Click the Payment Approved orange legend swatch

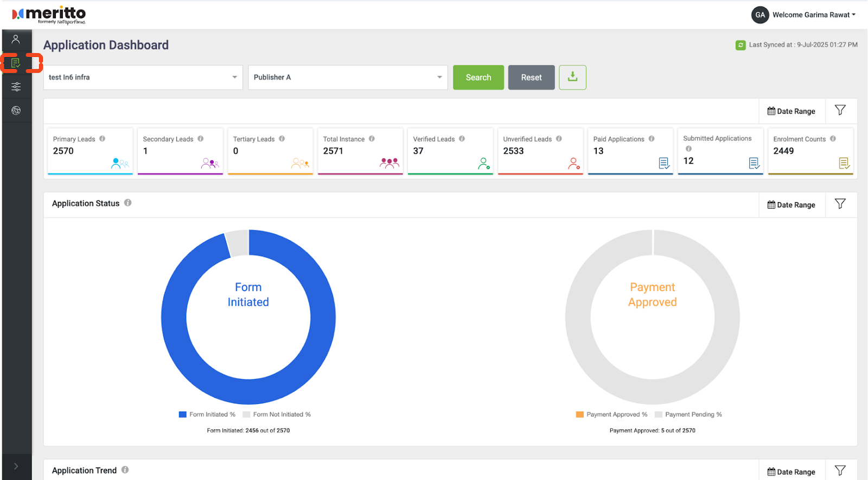pos(580,414)
